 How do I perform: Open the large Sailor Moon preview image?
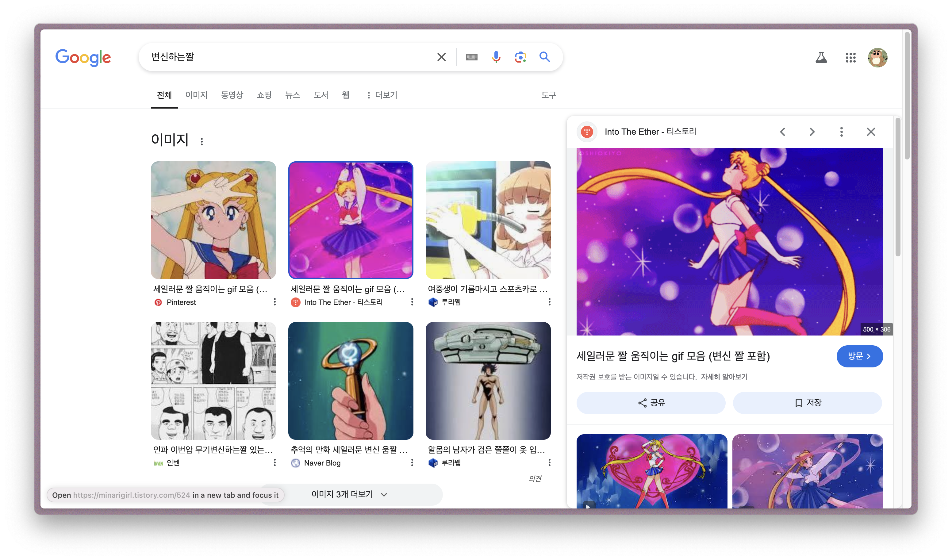click(730, 241)
